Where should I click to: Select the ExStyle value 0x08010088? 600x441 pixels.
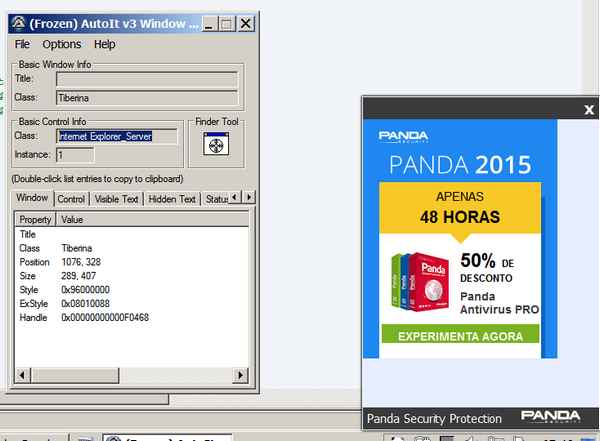click(85, 304)
